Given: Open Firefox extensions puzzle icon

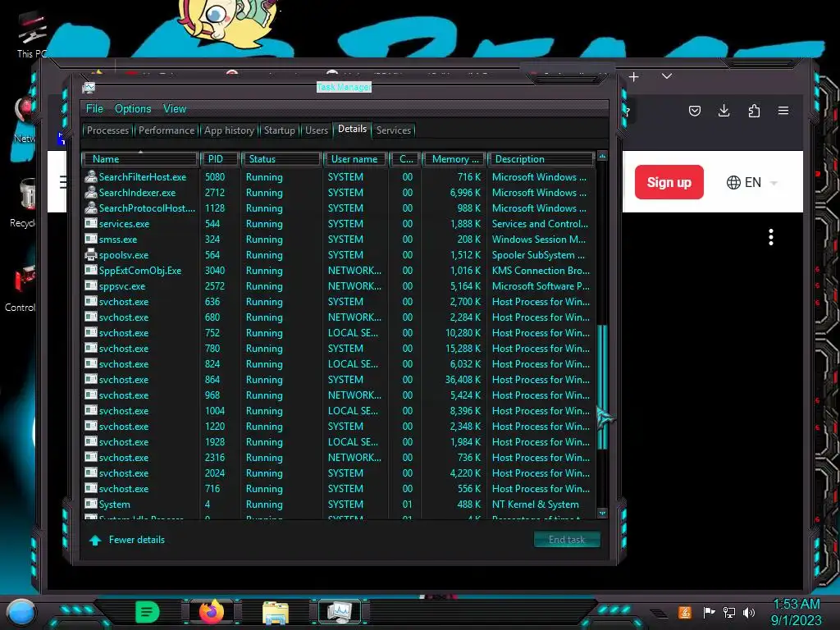Looking at the screenshot, I should coord(754,111).
